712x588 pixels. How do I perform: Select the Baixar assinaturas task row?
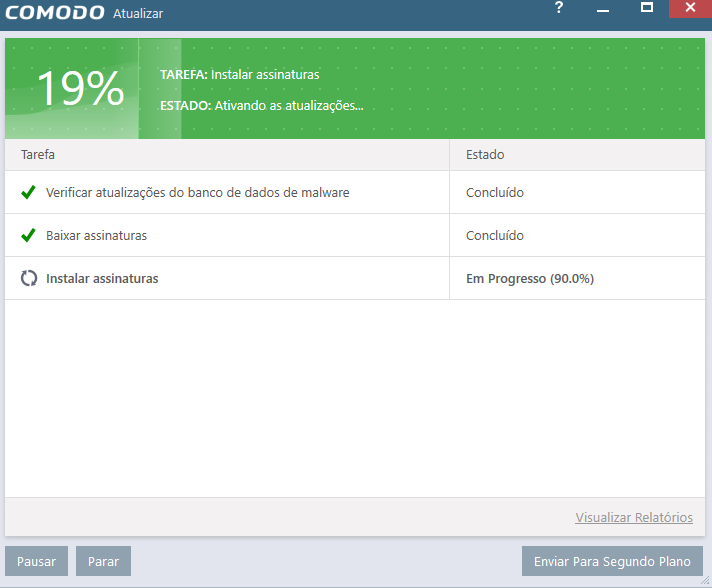point(96,235)
